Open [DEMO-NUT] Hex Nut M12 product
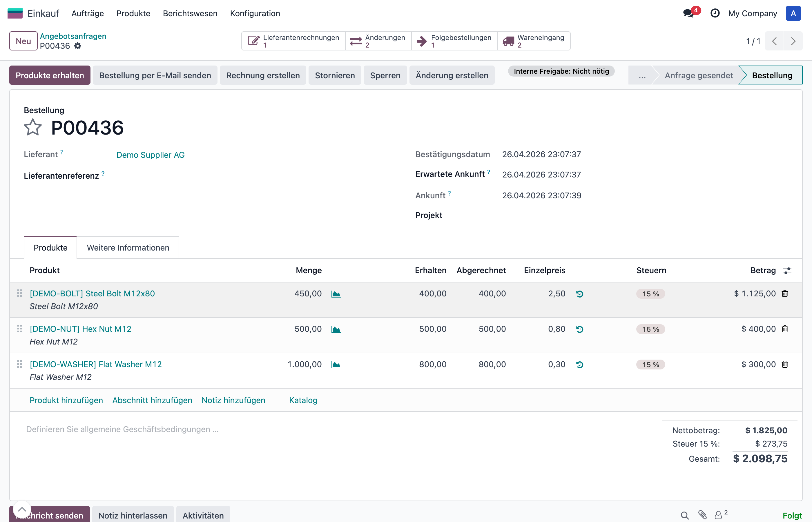This screenshot has width=812, height=522. (80, 329)
